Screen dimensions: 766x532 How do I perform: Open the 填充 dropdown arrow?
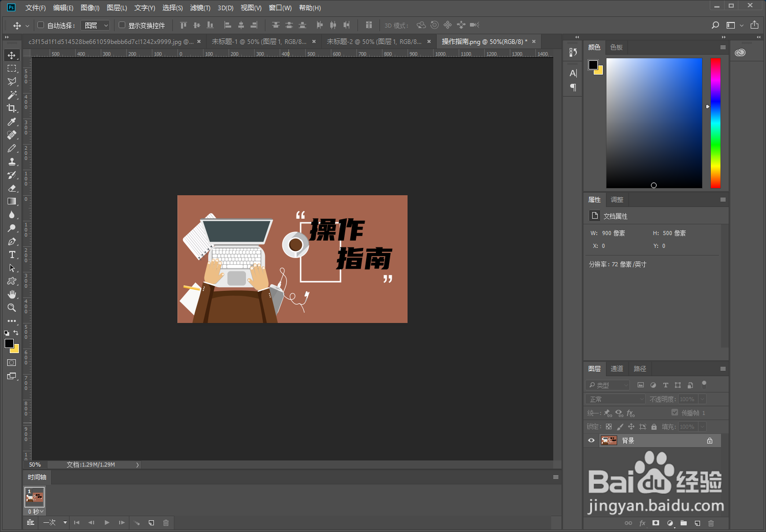pos(702,427)
